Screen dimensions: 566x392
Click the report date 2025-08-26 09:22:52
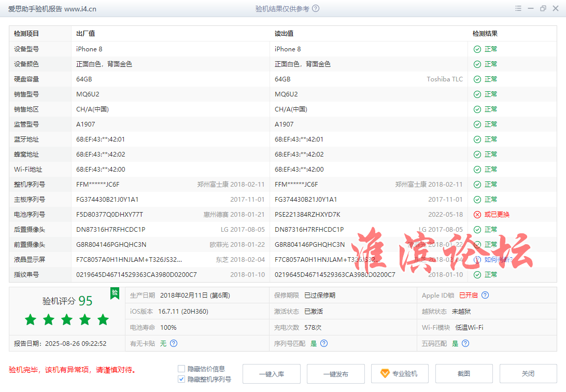pyautogui.click(x=76, y=344)
